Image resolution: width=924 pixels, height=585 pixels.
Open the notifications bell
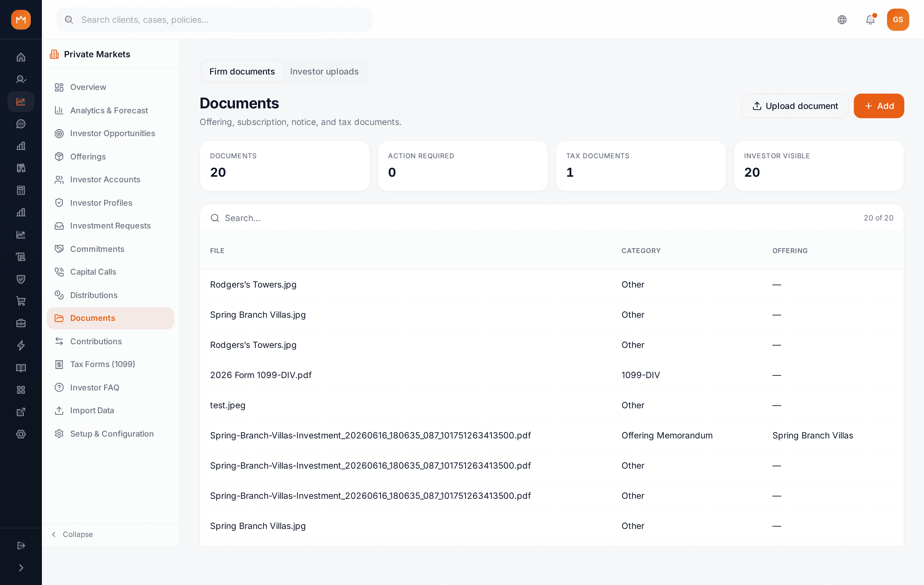pos(870,20)
